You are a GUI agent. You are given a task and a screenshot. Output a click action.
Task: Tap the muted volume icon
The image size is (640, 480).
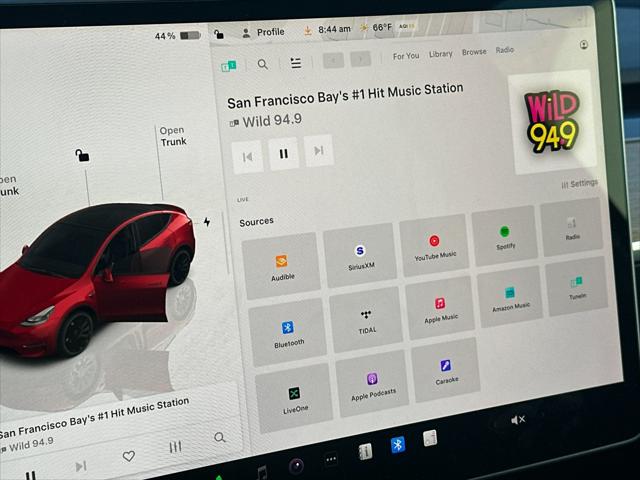[x=518, y=420]
